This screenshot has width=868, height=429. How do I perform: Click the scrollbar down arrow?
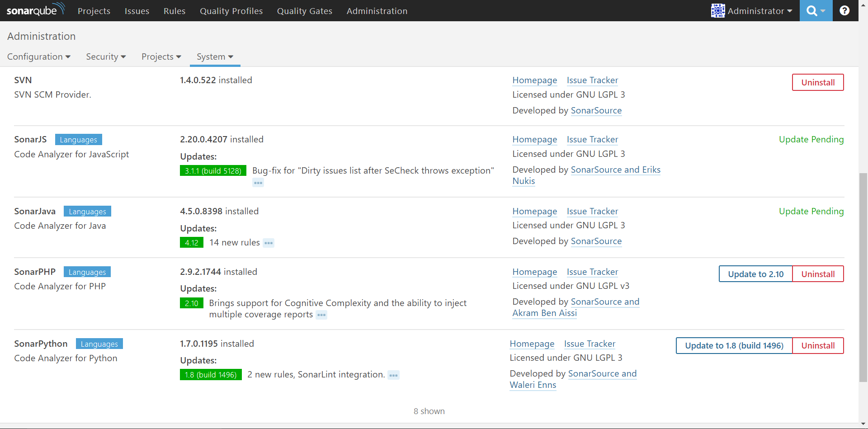point(863,424)
